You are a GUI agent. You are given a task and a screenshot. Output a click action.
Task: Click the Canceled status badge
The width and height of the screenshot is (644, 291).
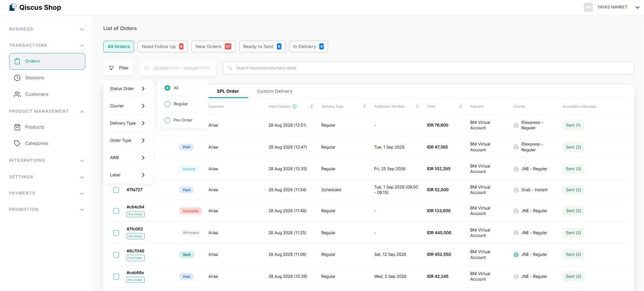click(x=191, y=211)
